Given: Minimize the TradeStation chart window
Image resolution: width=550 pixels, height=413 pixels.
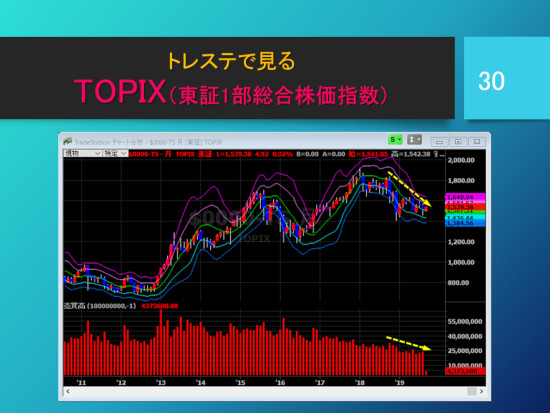Looking at the screenshot, I should [440, 142].
